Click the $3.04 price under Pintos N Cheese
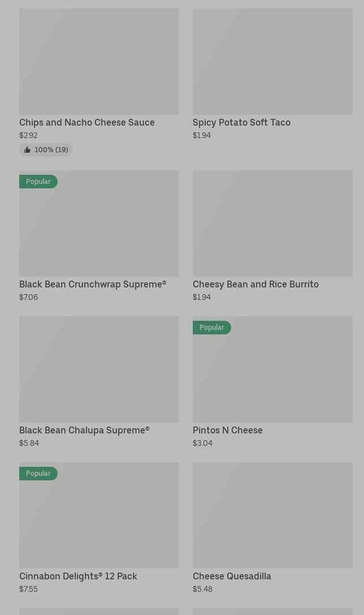The width and height of the screenshot is (364, 615). coord(202,443)
